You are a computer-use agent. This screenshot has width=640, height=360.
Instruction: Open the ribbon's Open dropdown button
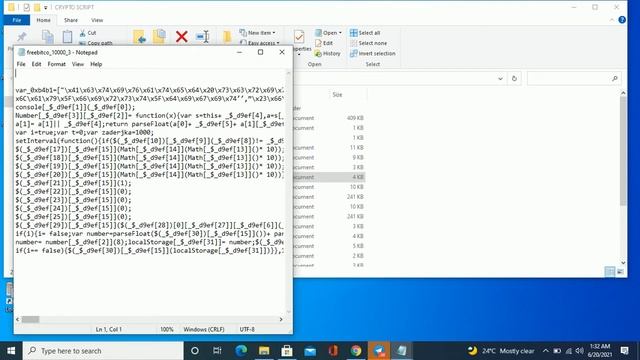tap(328, 33)
